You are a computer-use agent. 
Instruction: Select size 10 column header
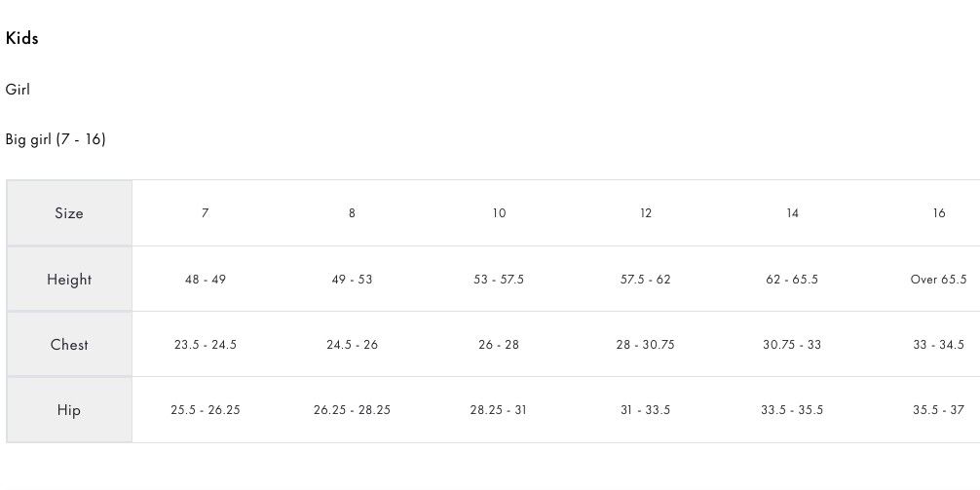(499, 213)
